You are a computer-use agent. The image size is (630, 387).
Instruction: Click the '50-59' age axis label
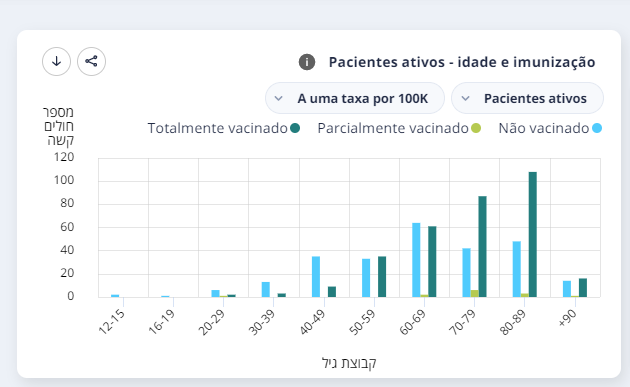point(362,322)
